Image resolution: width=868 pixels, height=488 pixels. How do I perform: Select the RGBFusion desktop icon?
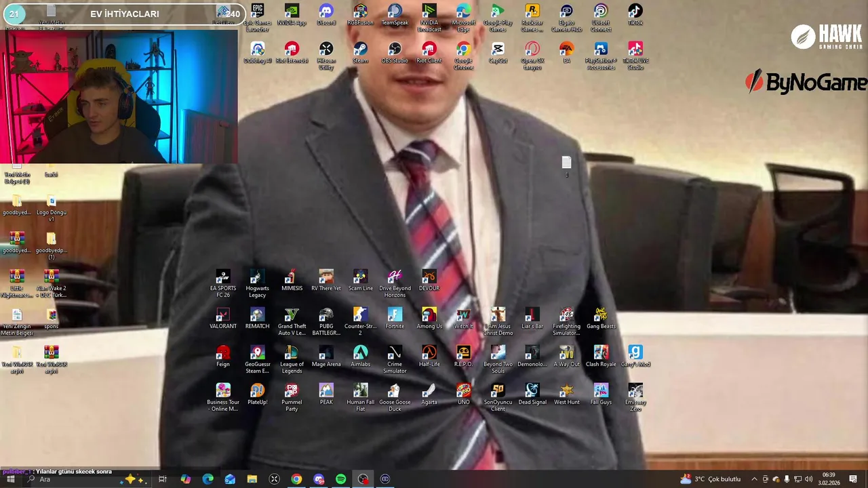coord(360,14)
